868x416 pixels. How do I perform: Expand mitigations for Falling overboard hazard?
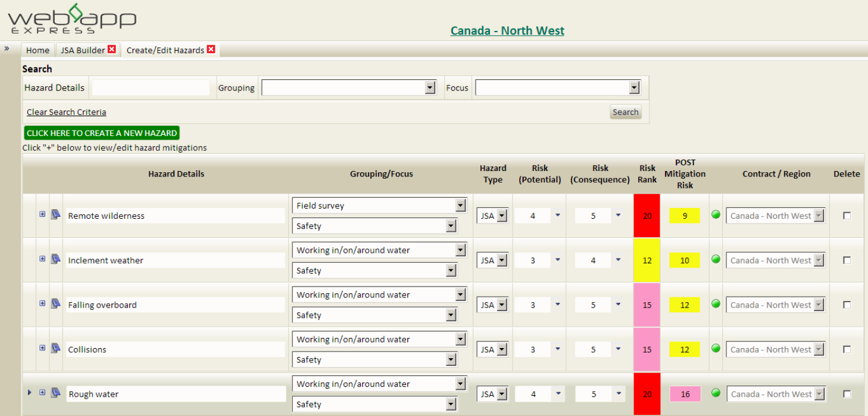pos(42,303)
